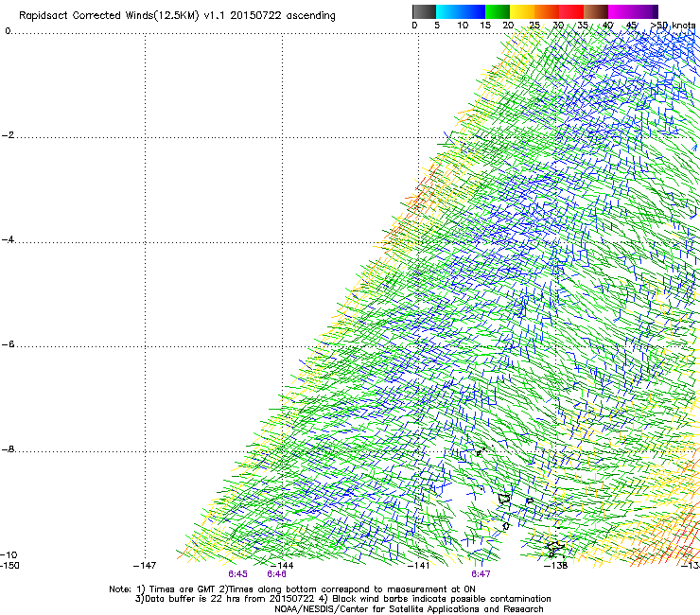Click the '45' label under the color bar
The image size is (700, 615).
pyautogui.click(x=631, y=26)
